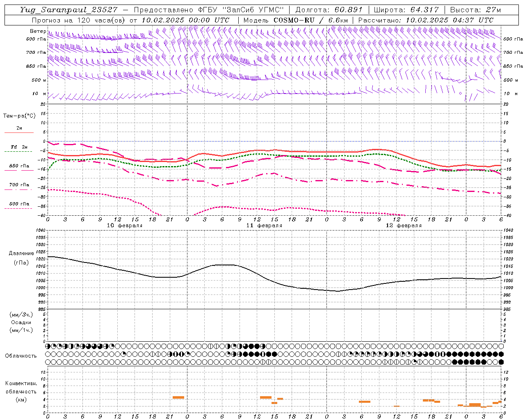This screenshot has height=420, width=525.
Task: Click the Широта: 64.317 header field
Action: coord(406,10)
